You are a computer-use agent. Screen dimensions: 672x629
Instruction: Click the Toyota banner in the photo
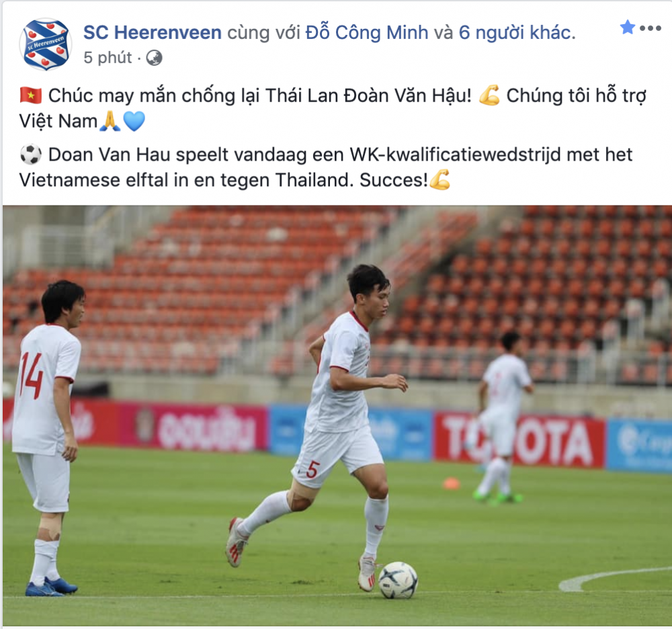tap(519, 439)
